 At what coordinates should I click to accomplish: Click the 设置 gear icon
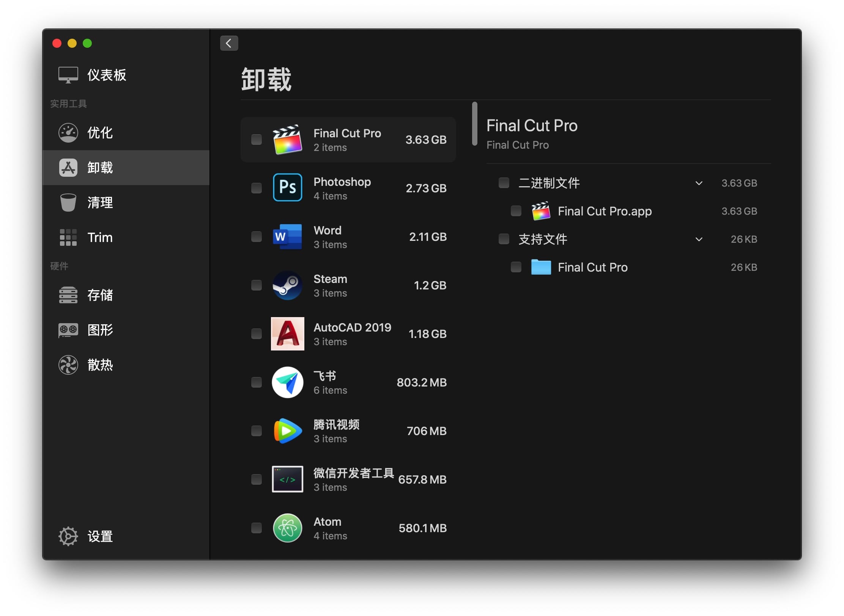[68, 536]
